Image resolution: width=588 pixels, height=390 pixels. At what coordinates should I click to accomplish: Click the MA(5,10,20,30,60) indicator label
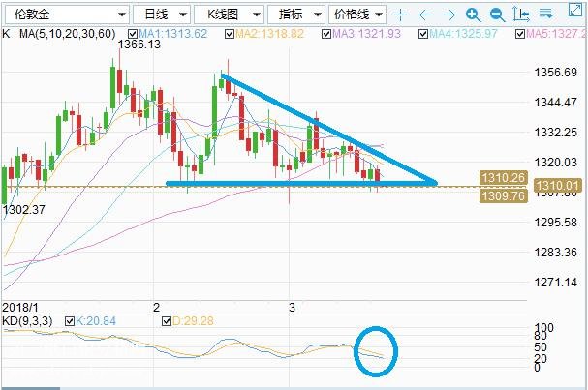(68, 34)
